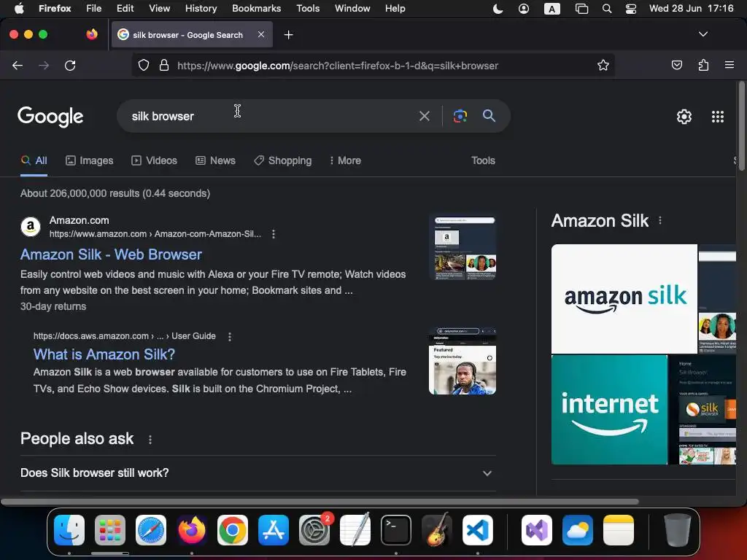
Task: Bookmark this page with the star icon
Action: (x=603, y=65)
